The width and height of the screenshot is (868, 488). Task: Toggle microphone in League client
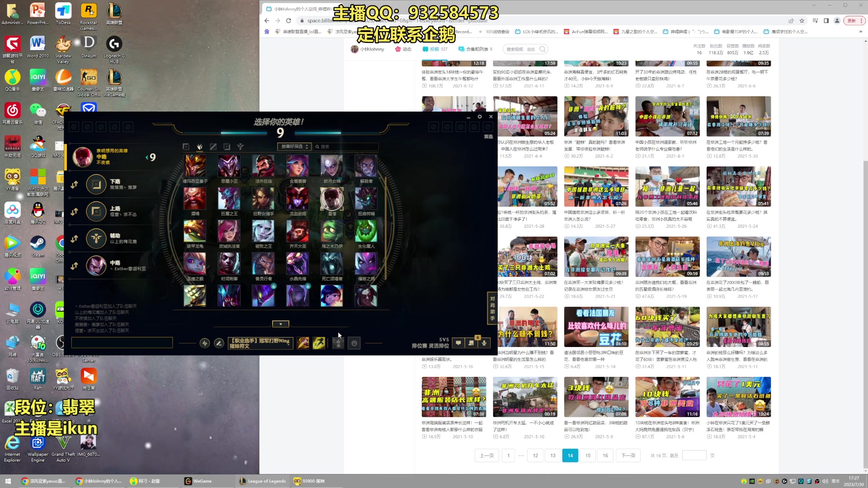[484, 343]
